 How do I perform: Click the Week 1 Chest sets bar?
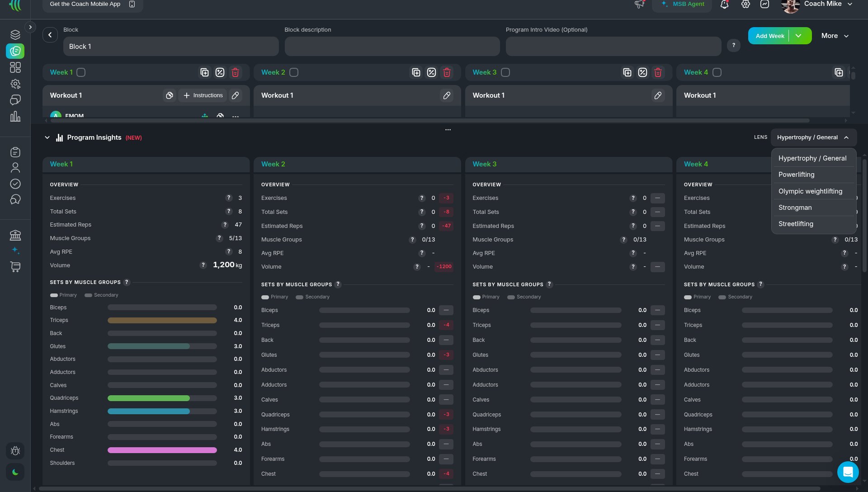162,450
